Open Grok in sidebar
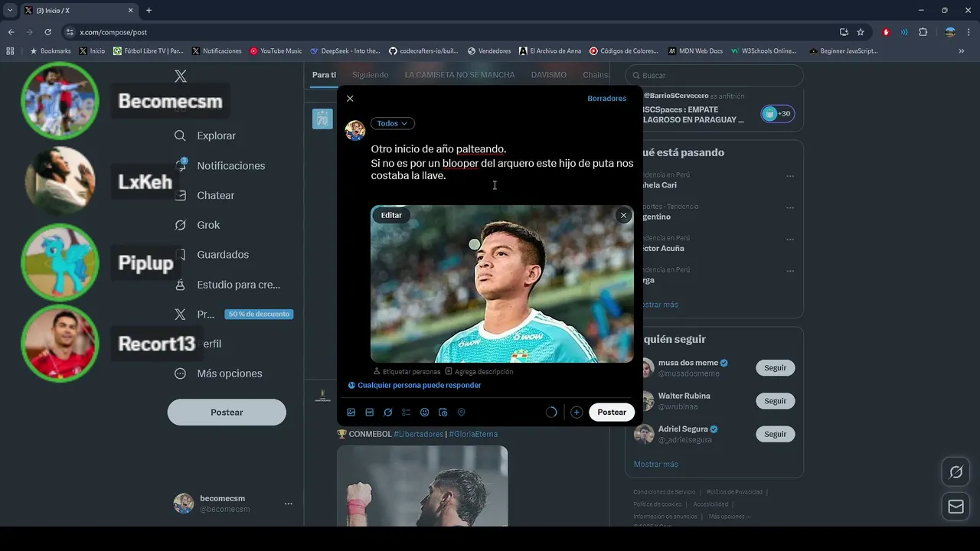Screen dimensions: 980x551 pos(198,225)
